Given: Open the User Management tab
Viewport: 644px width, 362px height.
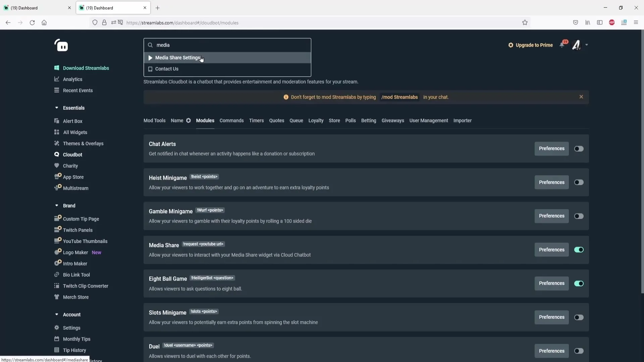Looking at the screenshot, I should 428,120.
